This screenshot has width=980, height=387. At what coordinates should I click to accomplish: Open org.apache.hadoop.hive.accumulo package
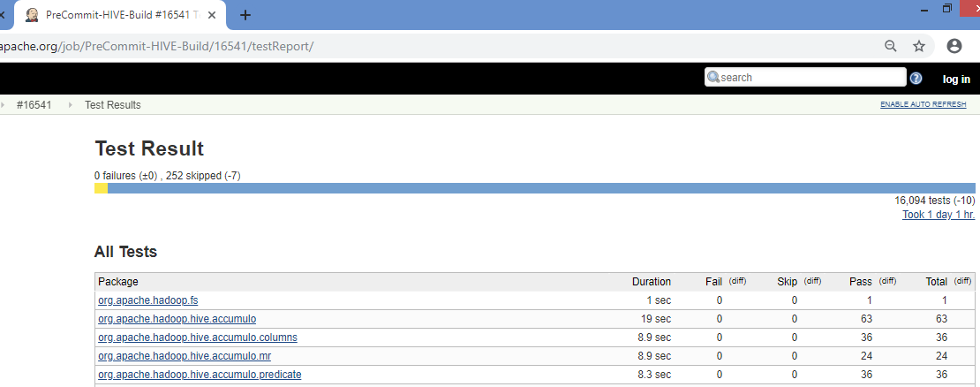177,319
